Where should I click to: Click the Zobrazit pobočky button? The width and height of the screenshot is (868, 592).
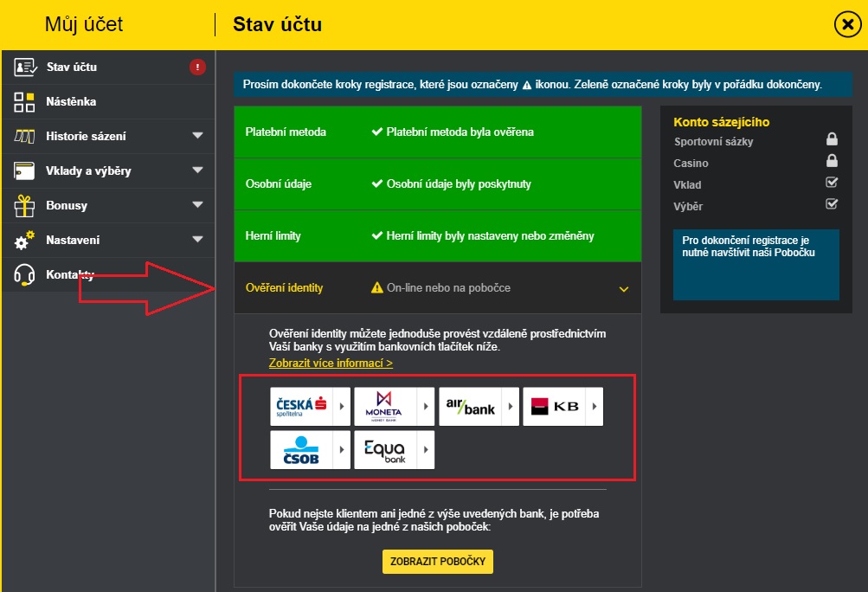click(x=438, y=562)
